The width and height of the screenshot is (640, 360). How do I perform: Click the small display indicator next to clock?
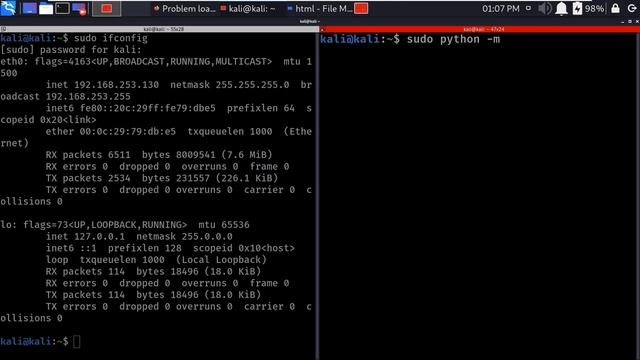pyautogui.click(x=528, y=8)
